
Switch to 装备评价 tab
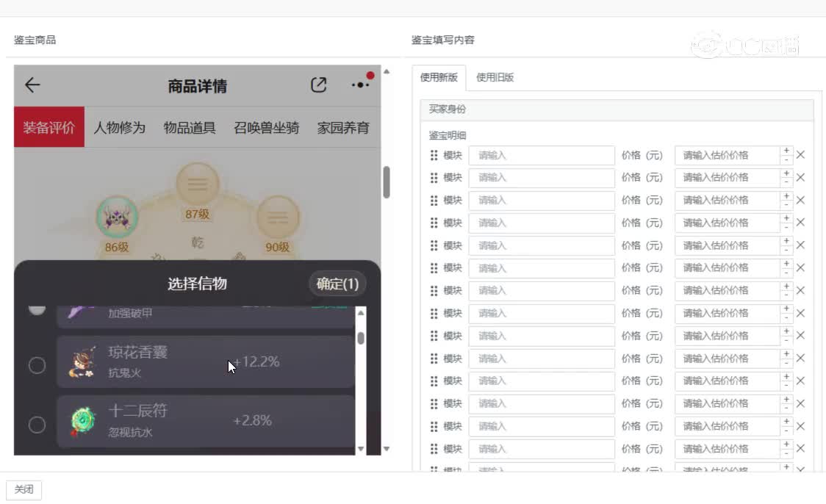coord(49,127)
